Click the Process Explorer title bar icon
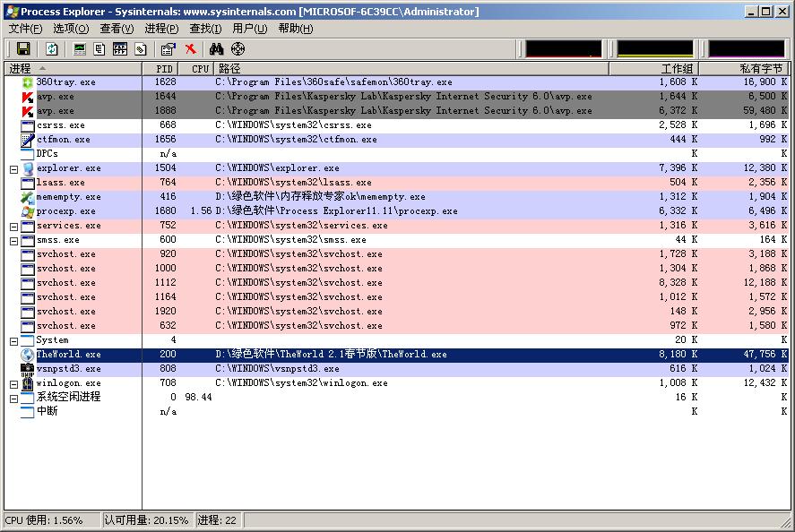795x532 pixels. pyautogui.click(x=13, y=11)
